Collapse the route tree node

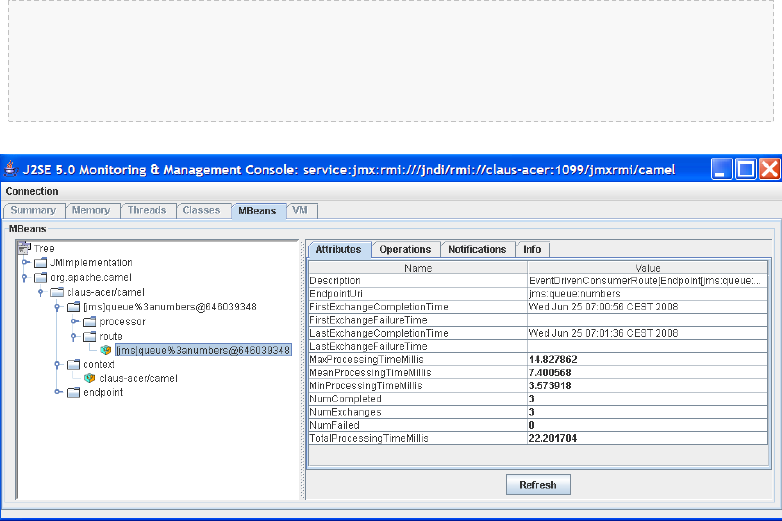tap(73, 337)
